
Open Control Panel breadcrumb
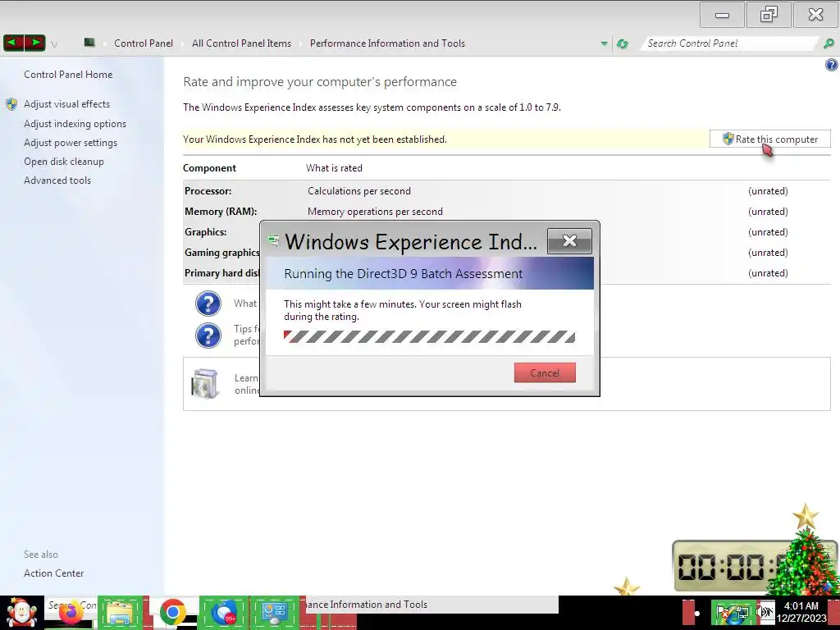[143, 43]
